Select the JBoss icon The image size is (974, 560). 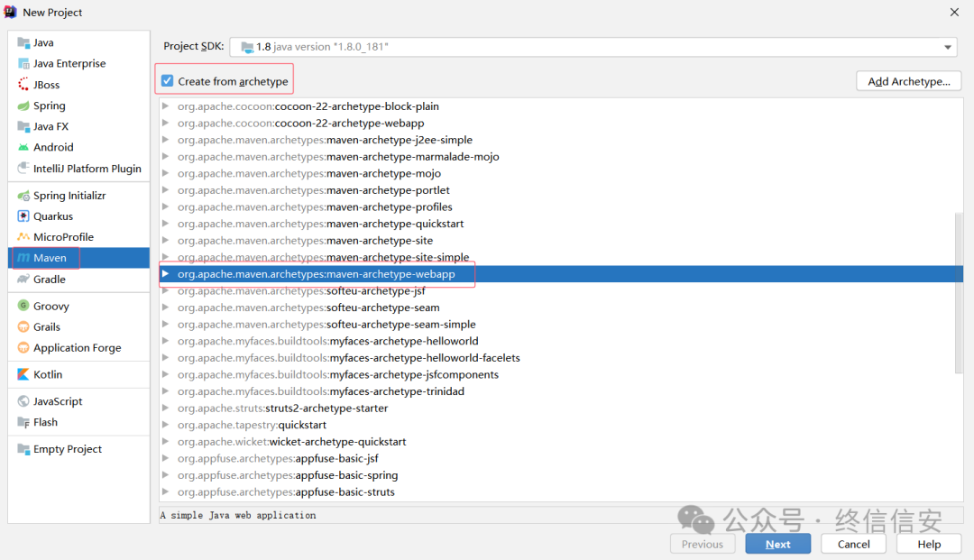click(x=23, y=85)
